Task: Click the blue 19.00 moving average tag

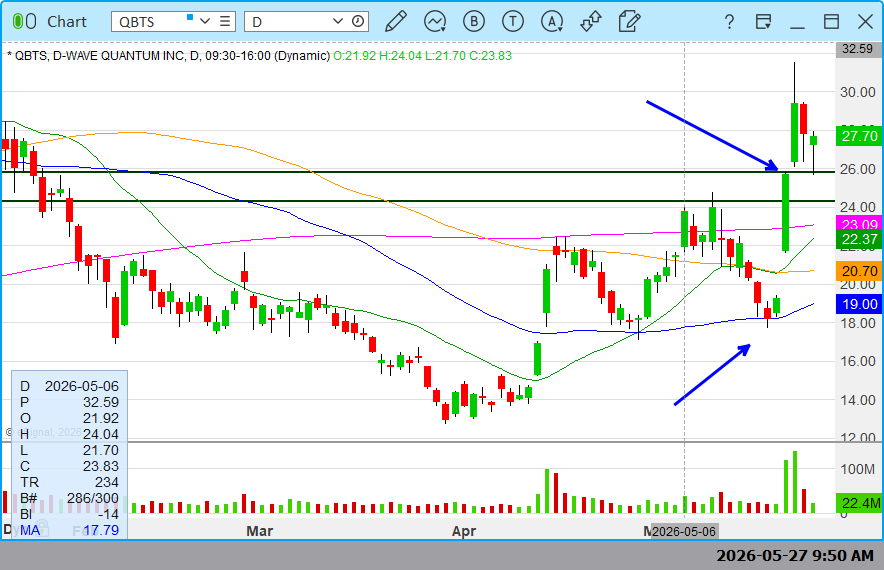Action: coord(859,304)
